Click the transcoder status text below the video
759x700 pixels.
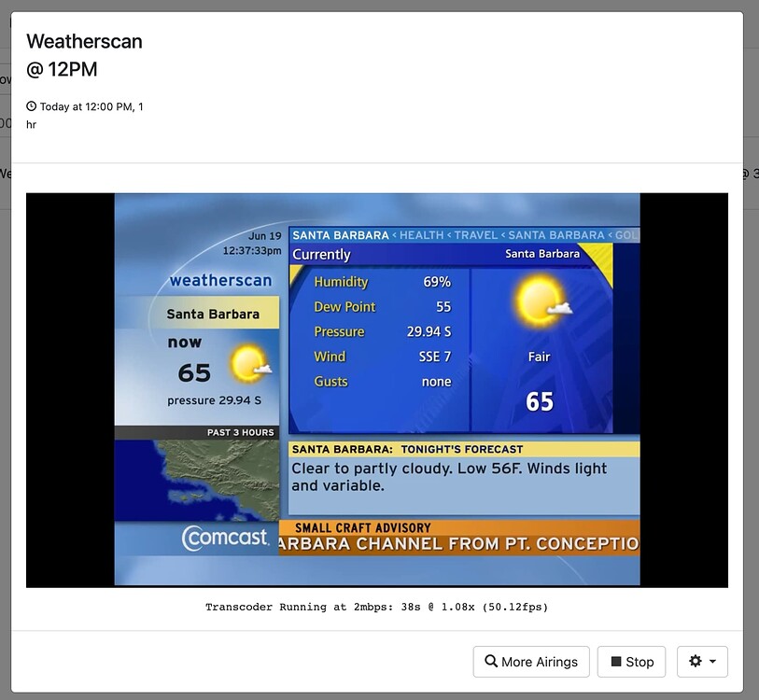point(377,607)
